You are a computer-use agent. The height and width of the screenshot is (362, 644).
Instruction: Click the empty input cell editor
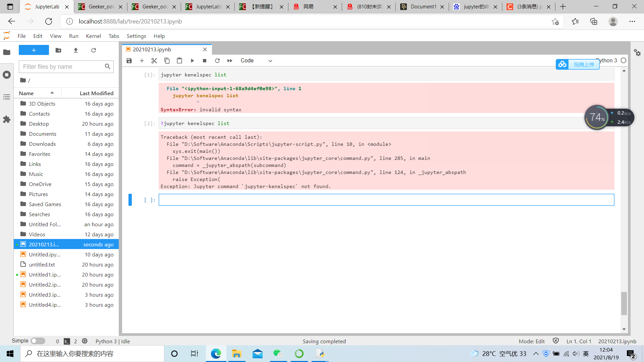pos(386,200)
